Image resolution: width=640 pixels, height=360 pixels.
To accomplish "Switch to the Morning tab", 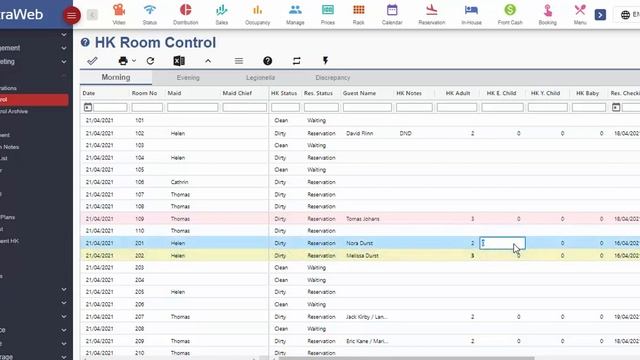I will [116, 77].
